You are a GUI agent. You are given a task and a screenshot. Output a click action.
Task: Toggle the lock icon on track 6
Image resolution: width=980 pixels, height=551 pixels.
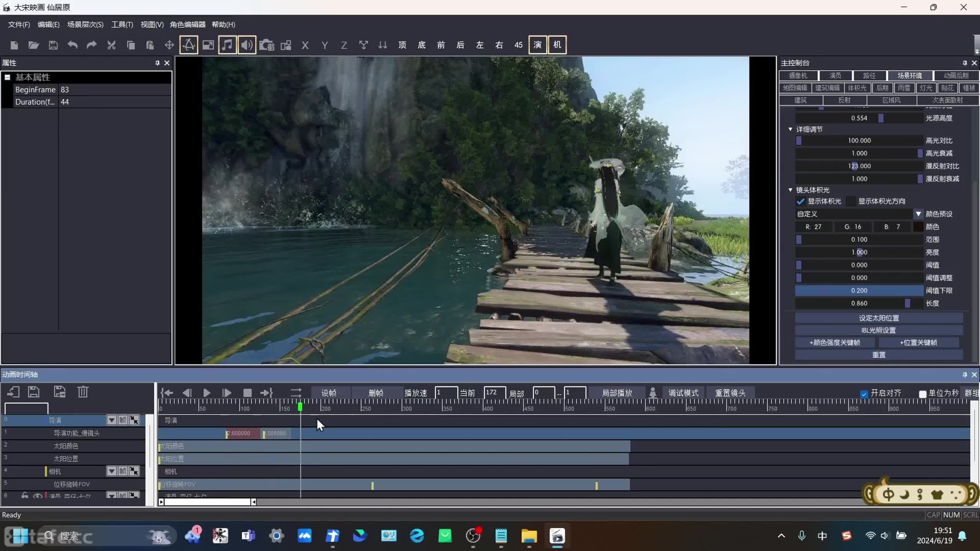coord(25,496)
